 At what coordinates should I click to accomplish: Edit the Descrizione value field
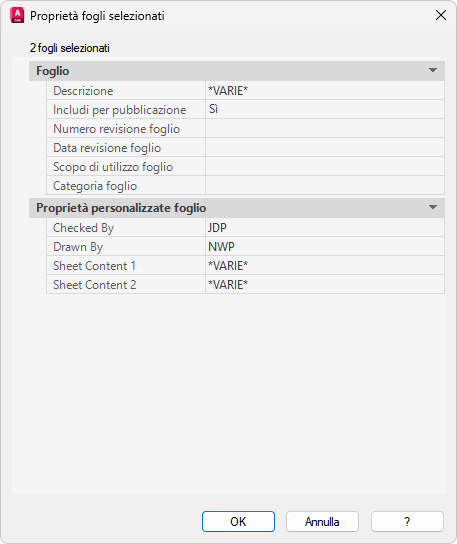click(325, 91)
